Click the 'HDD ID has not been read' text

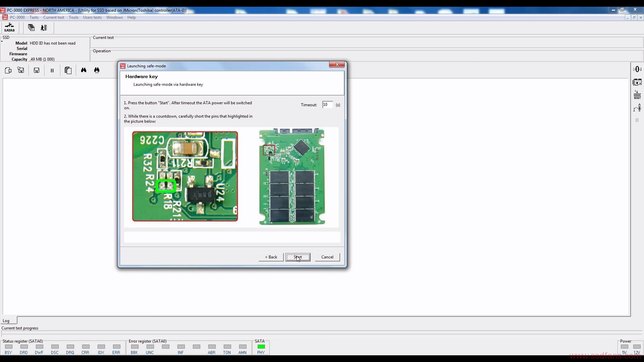tap(53, 43)
